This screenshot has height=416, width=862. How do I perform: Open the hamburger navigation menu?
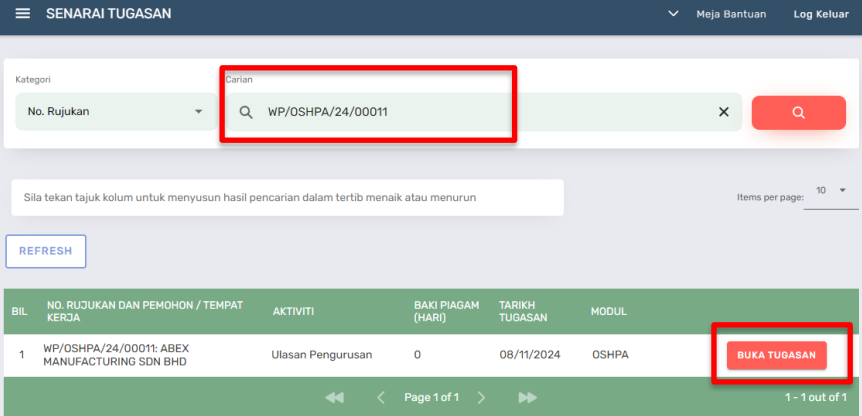pyautogui.click(x=23, y=14)
